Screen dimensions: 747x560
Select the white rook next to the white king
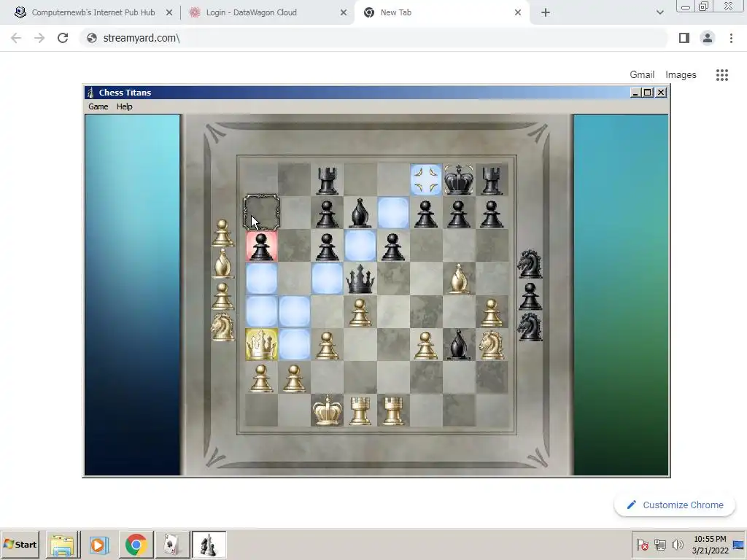pos(360,411)
